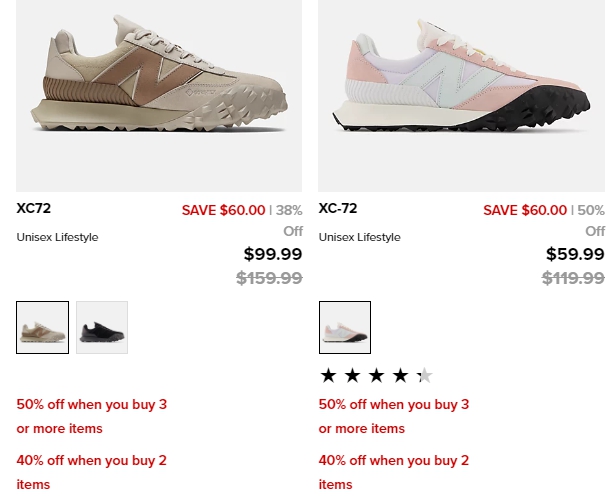The image size is (611, 496).
Task: Click Unisex Lifestyle under XC72
Action: pyautogui.click(x=57, y=237)
